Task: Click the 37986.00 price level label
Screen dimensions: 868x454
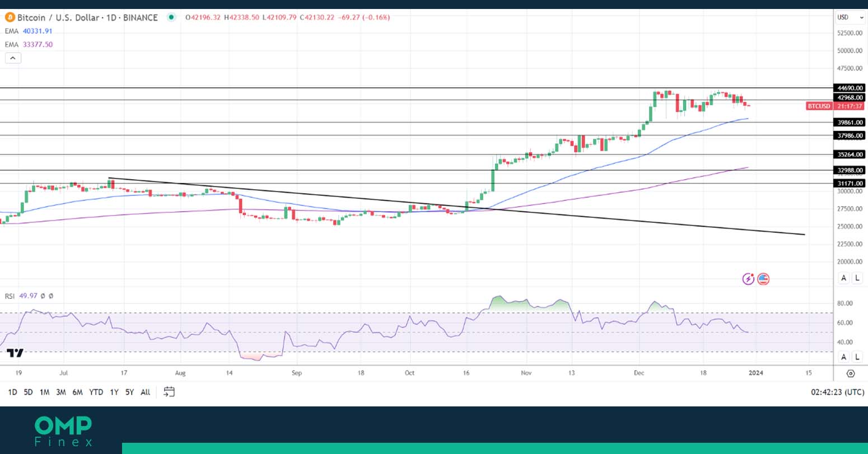Action: tap(850, 135)
